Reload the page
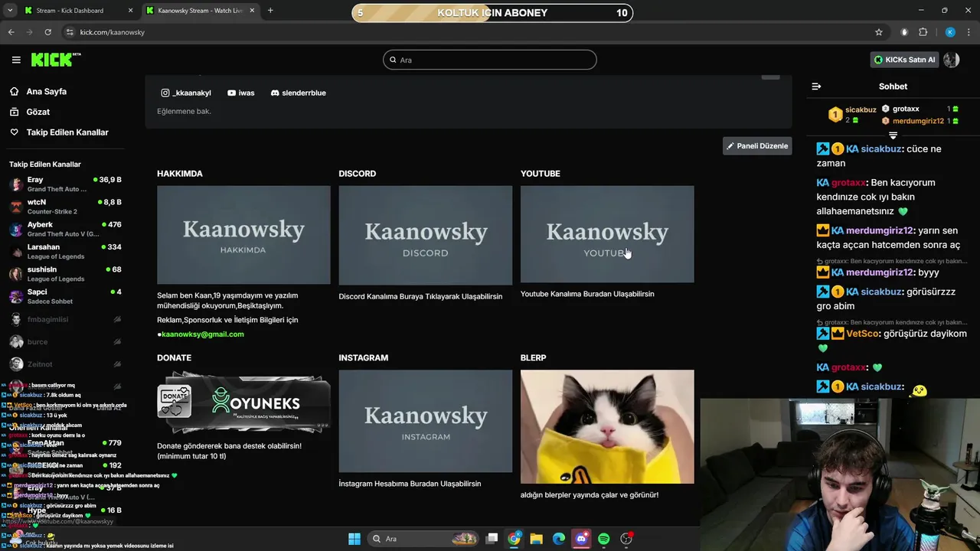The width and height of the screenshot is (980, 551). pos(48,32)
